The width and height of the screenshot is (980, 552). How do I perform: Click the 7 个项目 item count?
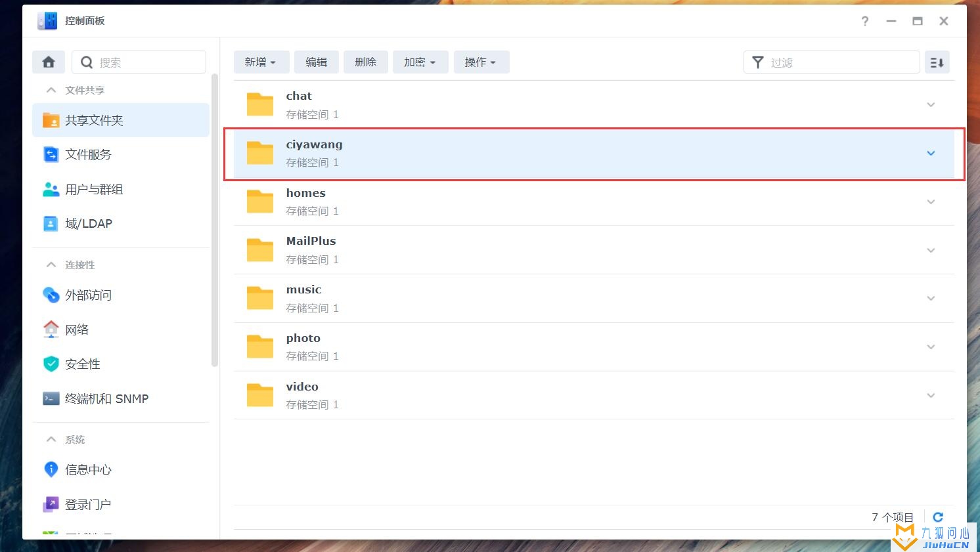pos(893,517)
